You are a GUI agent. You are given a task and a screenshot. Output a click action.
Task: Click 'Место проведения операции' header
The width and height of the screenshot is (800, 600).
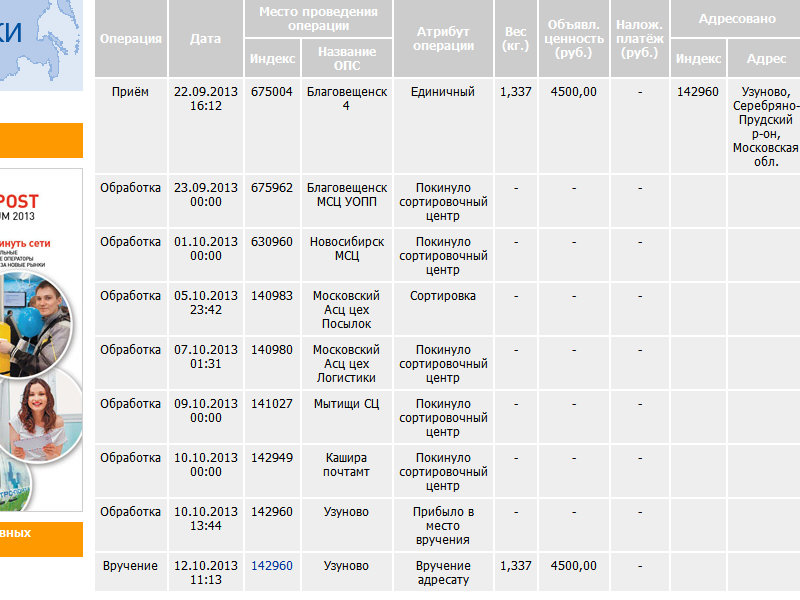[x=318, y=19]
